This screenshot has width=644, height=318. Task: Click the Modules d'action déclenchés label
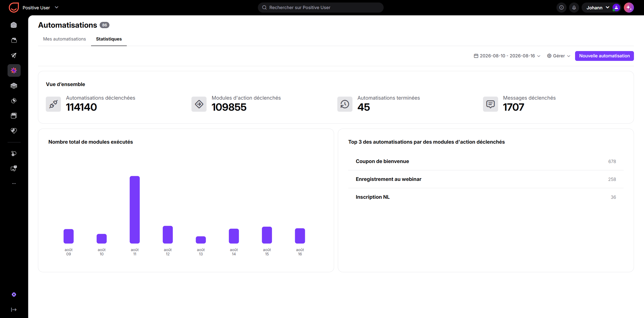click(246, 98)
